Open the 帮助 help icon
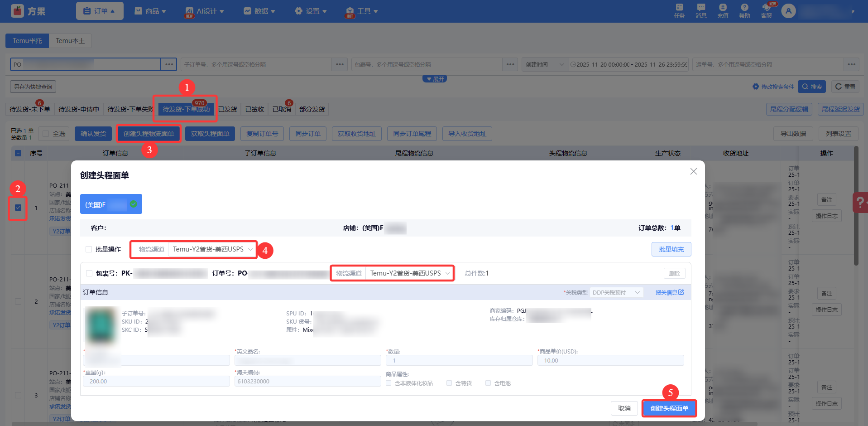Viewport: 868px width, 426px height. click(x=744, y=11)
